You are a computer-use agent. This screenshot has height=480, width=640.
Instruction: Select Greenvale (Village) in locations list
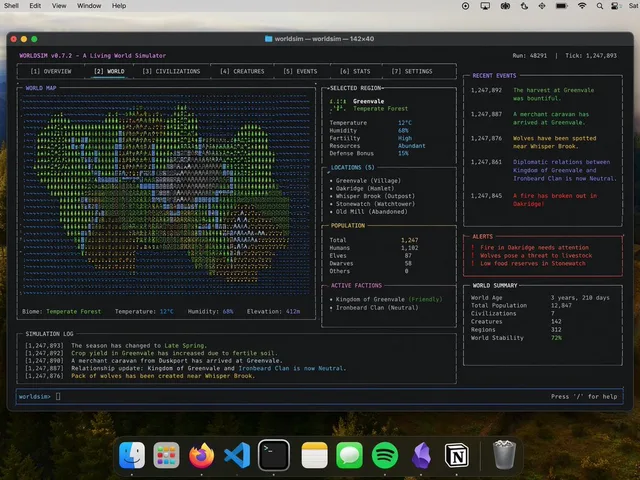(368, 180)
